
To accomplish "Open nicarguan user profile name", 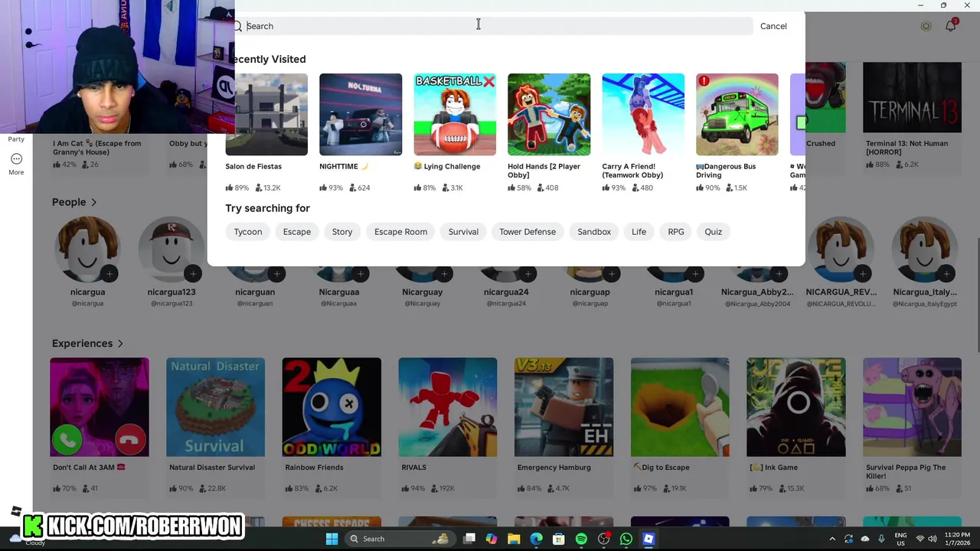I will click(255, 292).
